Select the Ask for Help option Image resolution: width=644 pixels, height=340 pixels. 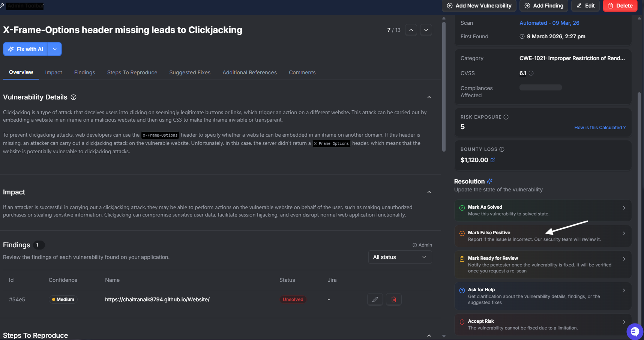coord(543,296)
